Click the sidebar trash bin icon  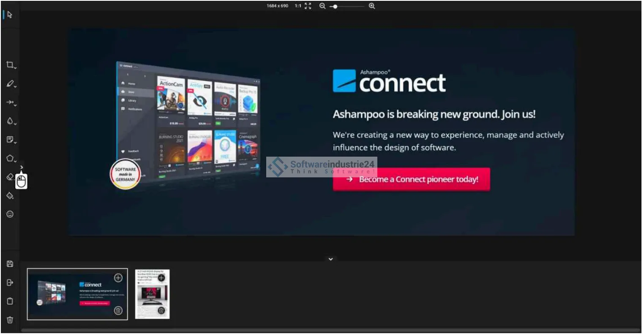10,320
